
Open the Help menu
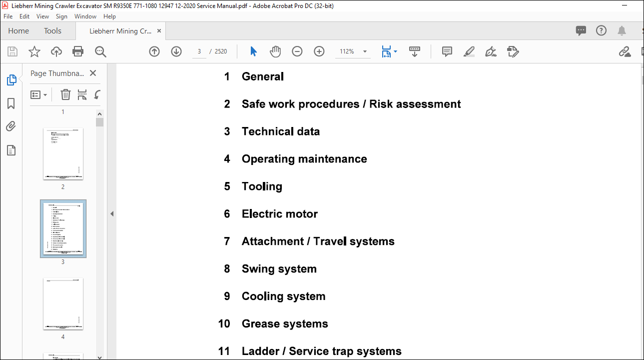click(x=109, y=16)
